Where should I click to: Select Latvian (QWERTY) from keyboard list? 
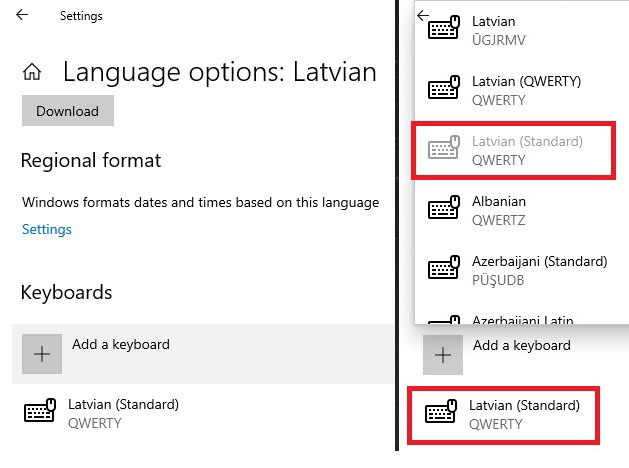pos(526,89)
